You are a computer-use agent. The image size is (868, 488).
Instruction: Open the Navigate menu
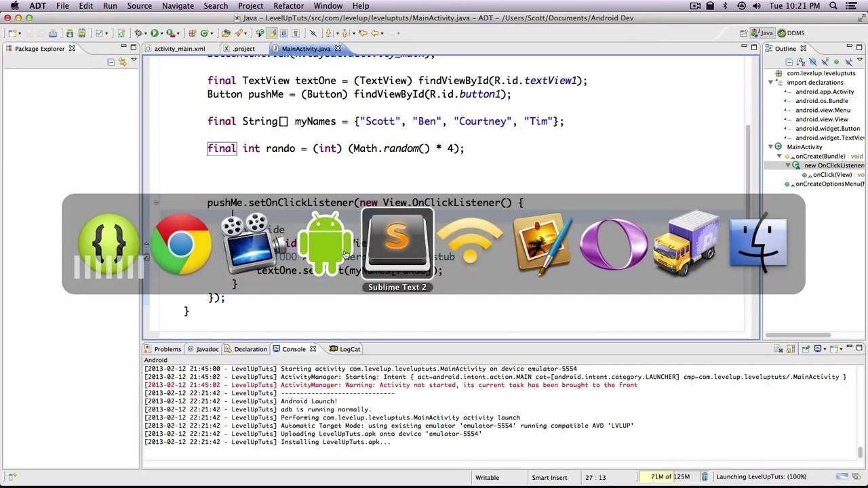click(178, 6)
